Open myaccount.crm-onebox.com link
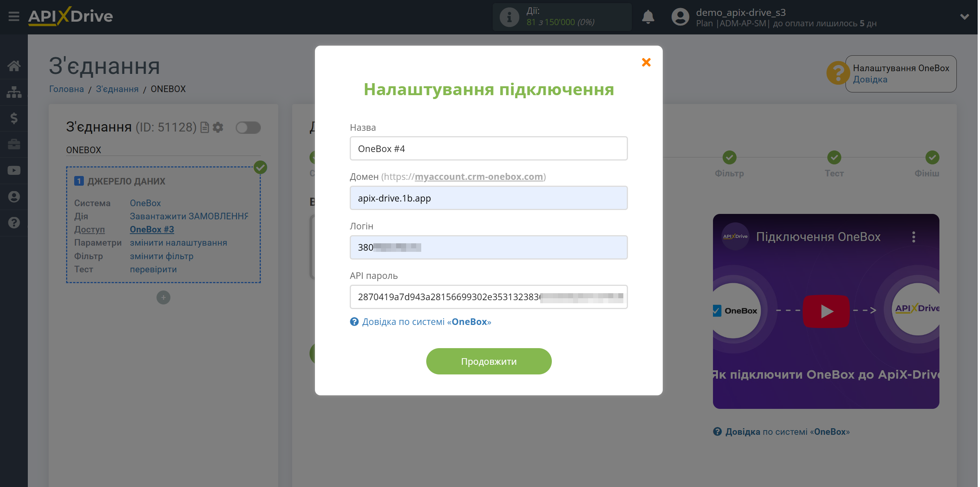 [479, 177]
